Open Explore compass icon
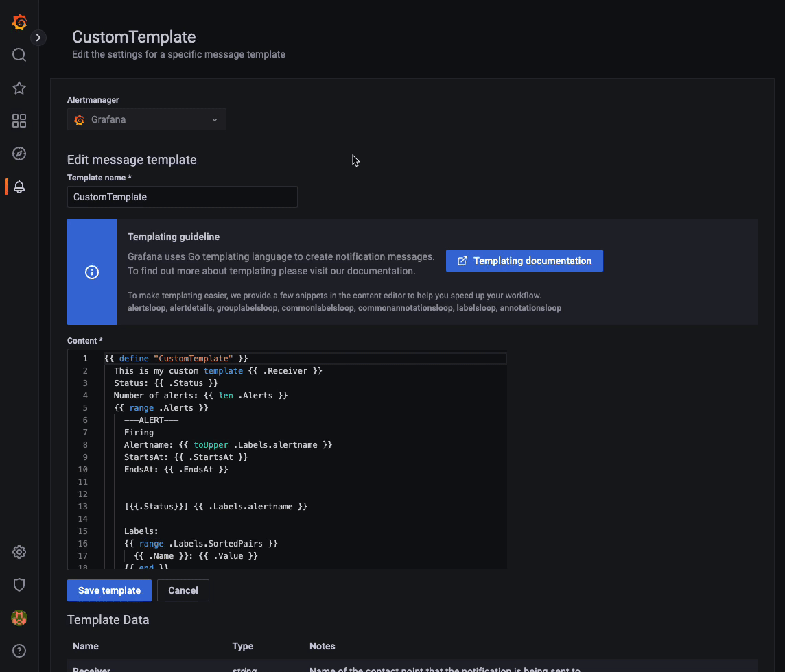 pyautogui.click(x=19, y=154)
